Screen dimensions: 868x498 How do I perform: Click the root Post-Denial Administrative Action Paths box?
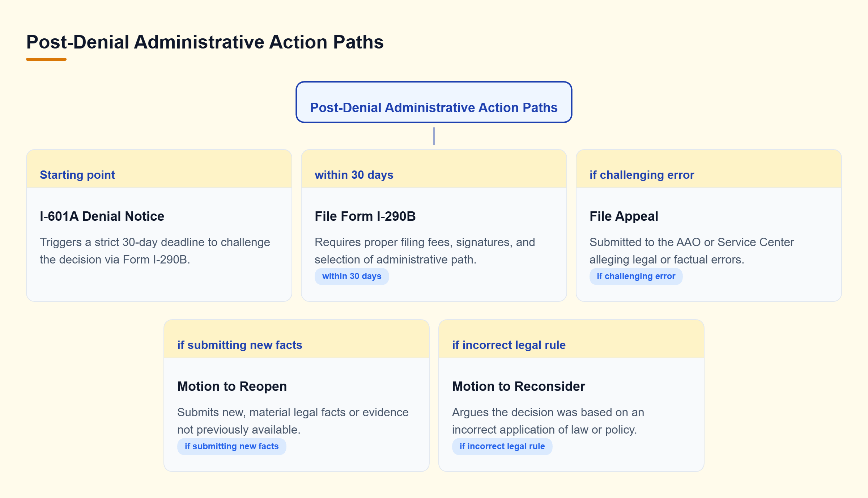[434, 102]
